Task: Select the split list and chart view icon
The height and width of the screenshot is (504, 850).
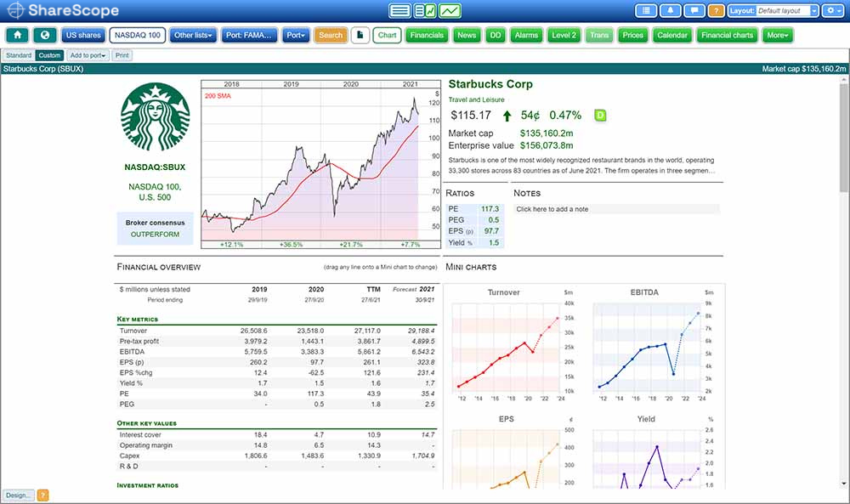Action: coord(424,11)
